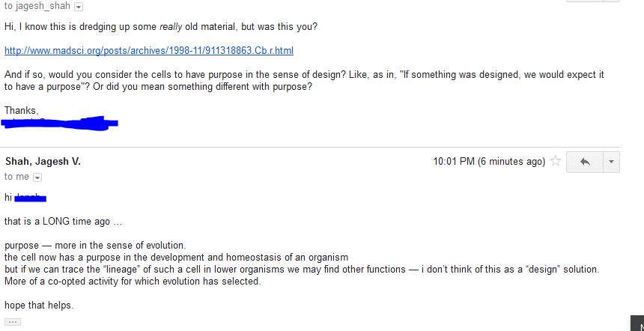This screenshot has width=644, height=331.
Task: Click the line "More of a co-opted activity"
Action: pos(133,282)
